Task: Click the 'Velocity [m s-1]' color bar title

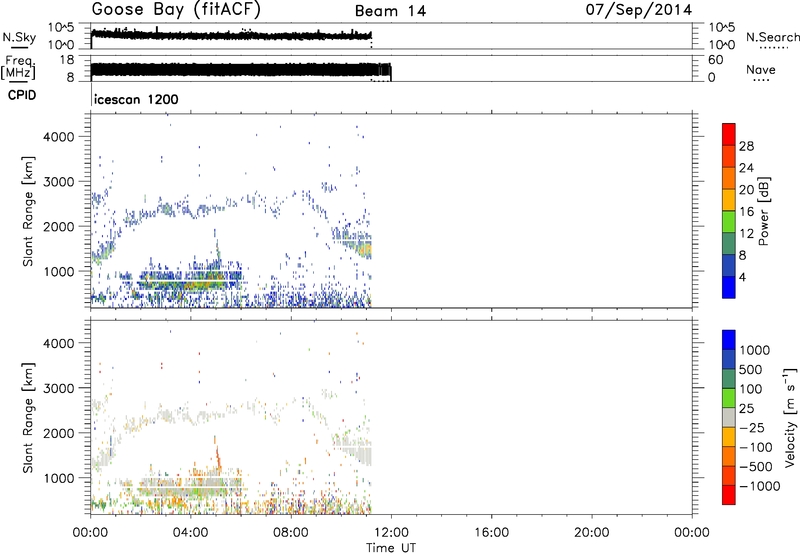Action: [x=790, y=417]
